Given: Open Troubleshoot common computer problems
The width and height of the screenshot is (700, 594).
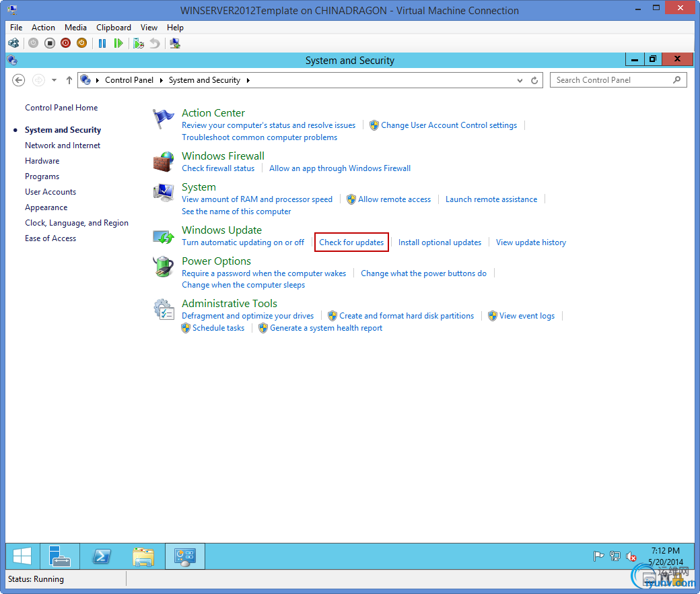Looking at the screenshot, I should pos(259,137).
